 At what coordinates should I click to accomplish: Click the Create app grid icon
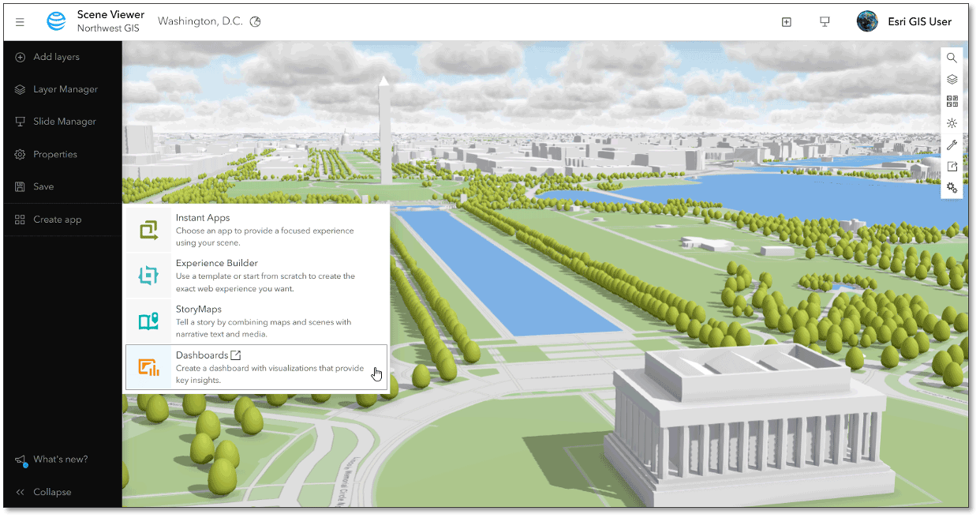pyautogui.click(x=21, y=220)
